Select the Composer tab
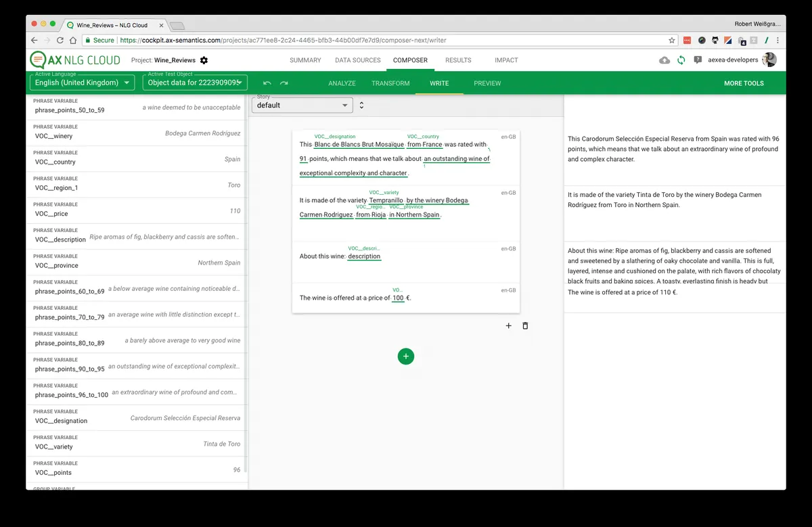Viewport: 812px width, 527px height. click(x=410, y=60)
